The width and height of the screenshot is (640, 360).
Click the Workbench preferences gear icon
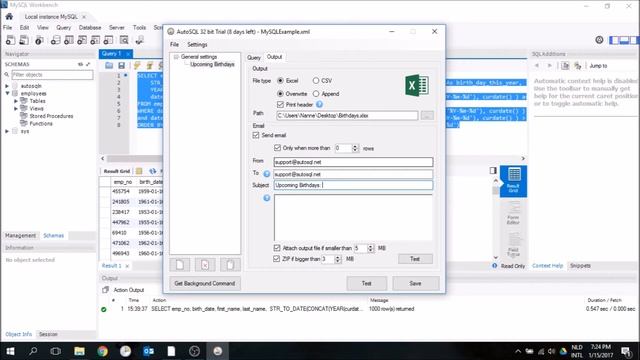coord(599,40)
